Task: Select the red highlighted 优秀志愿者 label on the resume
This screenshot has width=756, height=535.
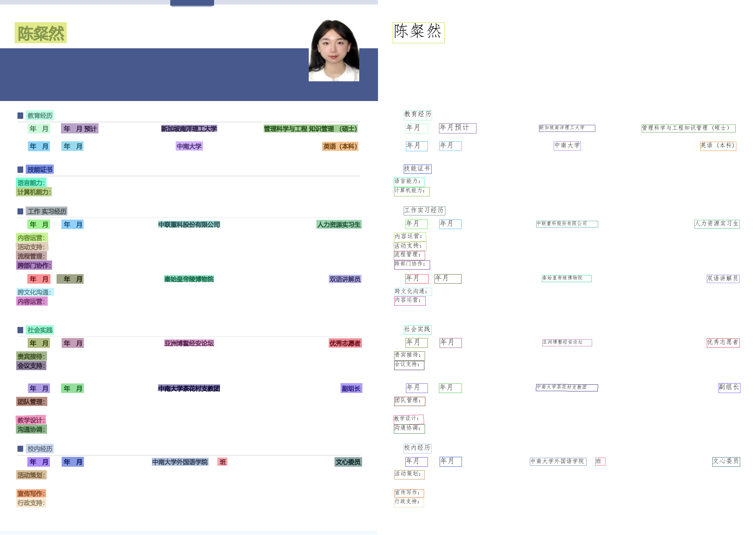Action: pos(345,343)
